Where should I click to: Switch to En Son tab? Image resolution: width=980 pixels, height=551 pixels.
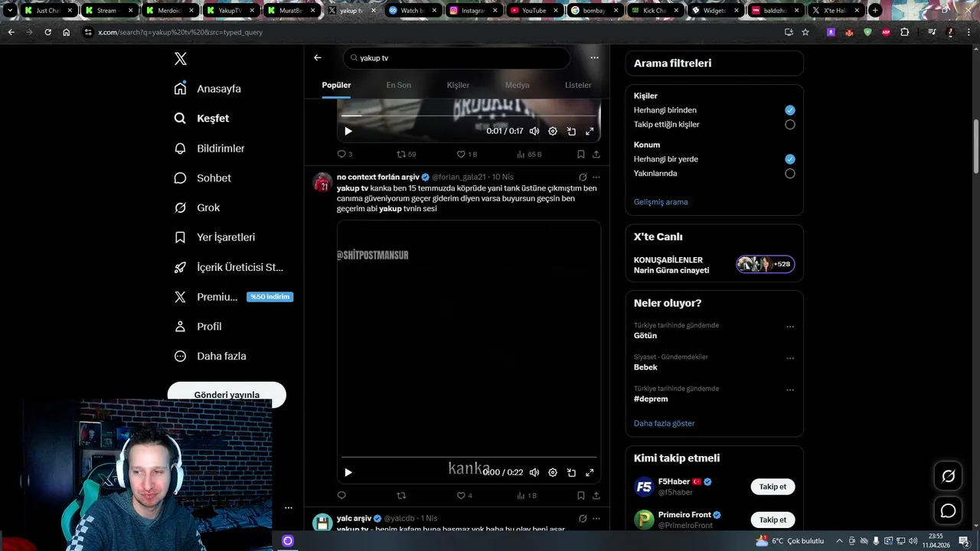point(398,85)
